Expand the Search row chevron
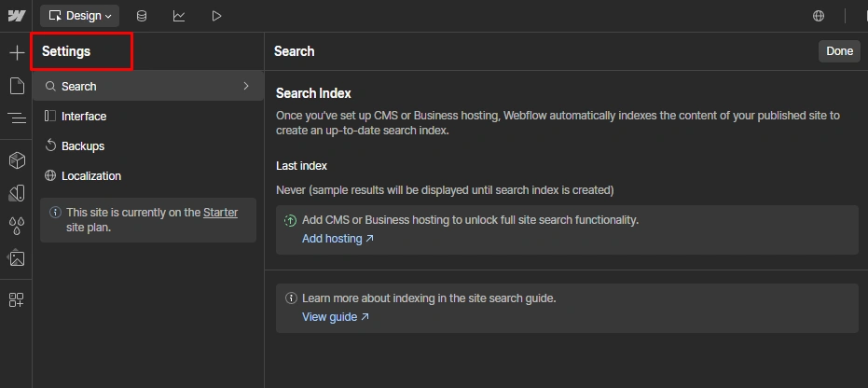 (x=246, y=86)
